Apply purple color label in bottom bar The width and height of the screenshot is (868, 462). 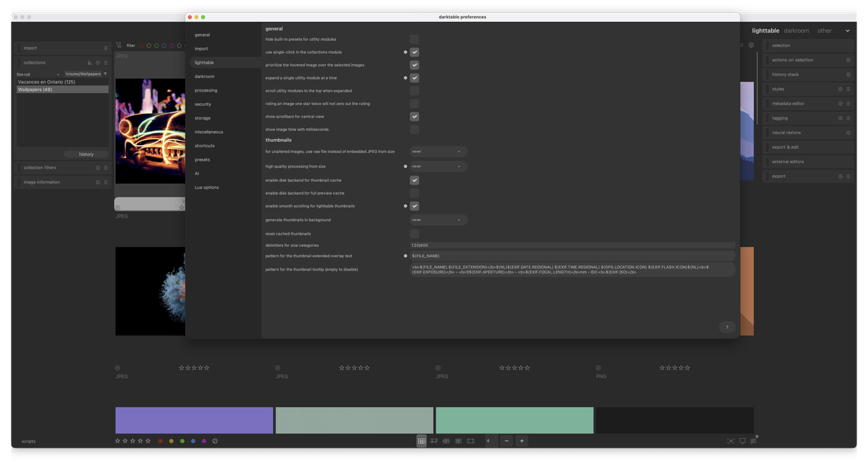pyautogui.click(x=204, y=441)
